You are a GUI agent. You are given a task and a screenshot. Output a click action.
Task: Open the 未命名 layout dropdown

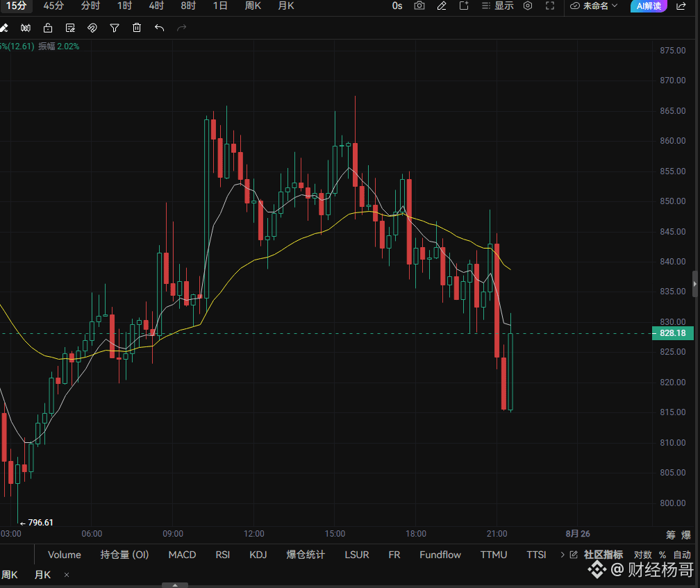(x=594, y=6)
